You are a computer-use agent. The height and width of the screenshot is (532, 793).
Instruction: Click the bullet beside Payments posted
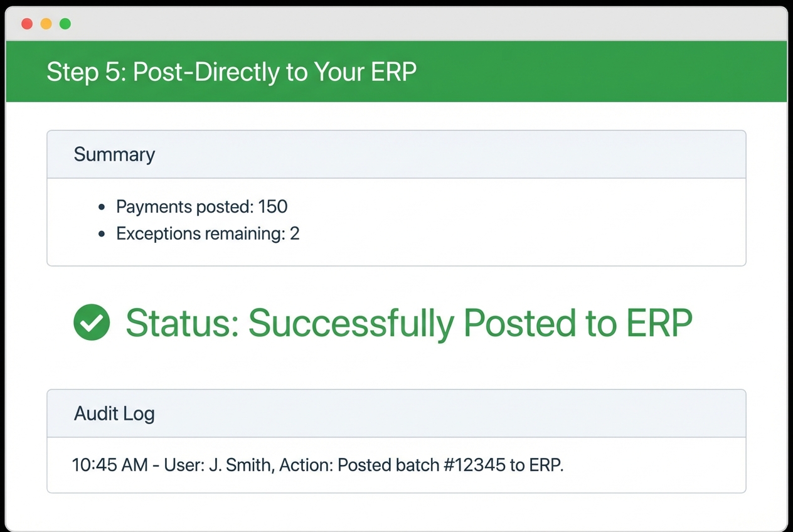coord(102,206)
